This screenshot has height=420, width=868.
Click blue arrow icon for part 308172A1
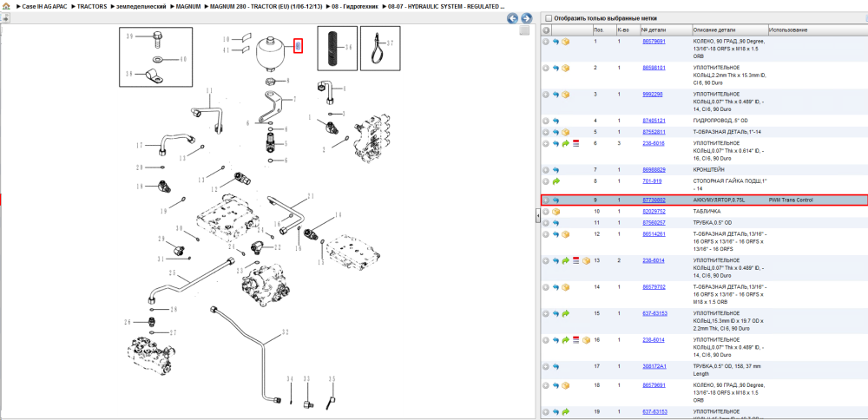(x=556, y=366)
